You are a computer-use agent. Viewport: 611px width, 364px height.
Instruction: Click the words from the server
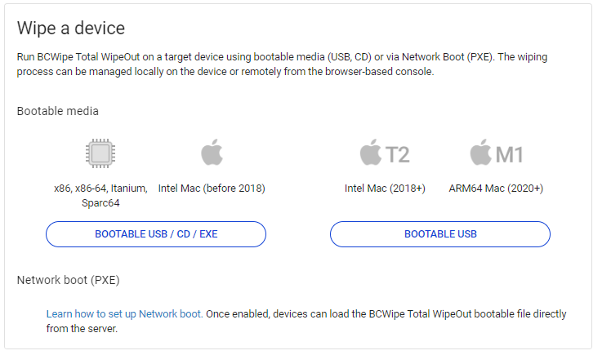[82, 329]
